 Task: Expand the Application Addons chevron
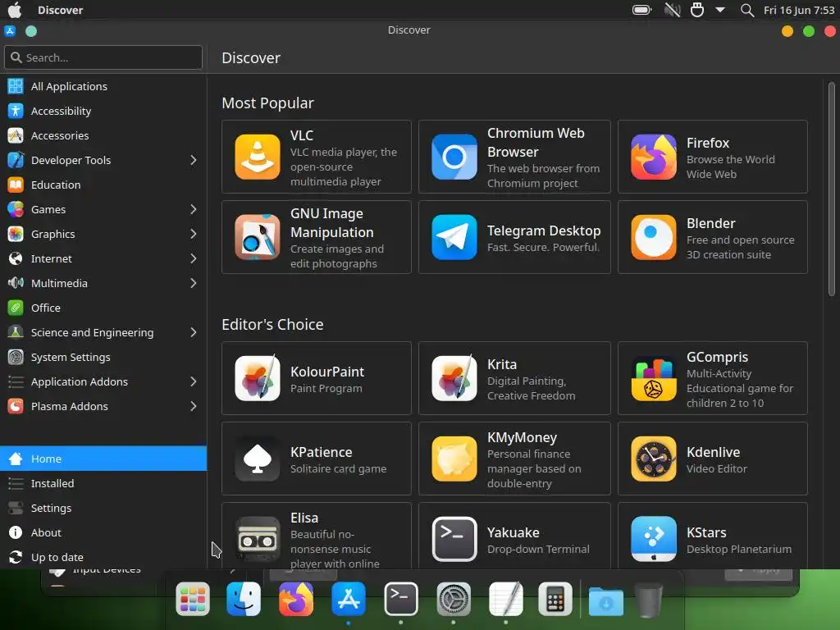(194, 382)
